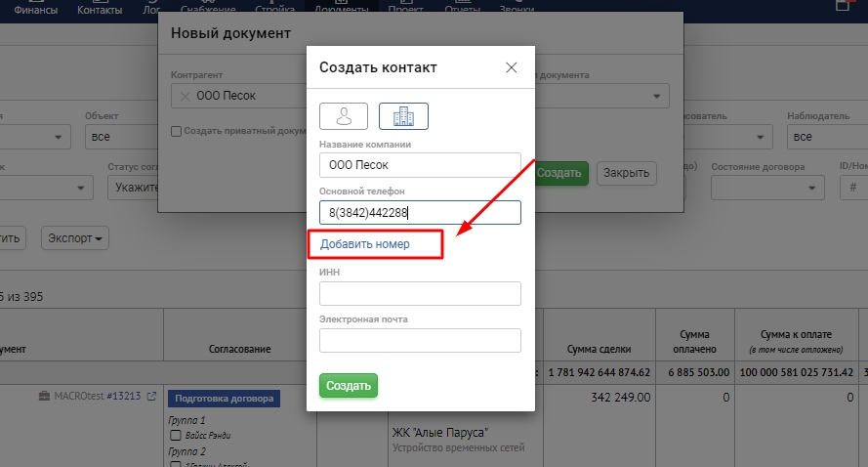
Task: Open the Экспорт dropdown button
Action: [x=74, y=237]
